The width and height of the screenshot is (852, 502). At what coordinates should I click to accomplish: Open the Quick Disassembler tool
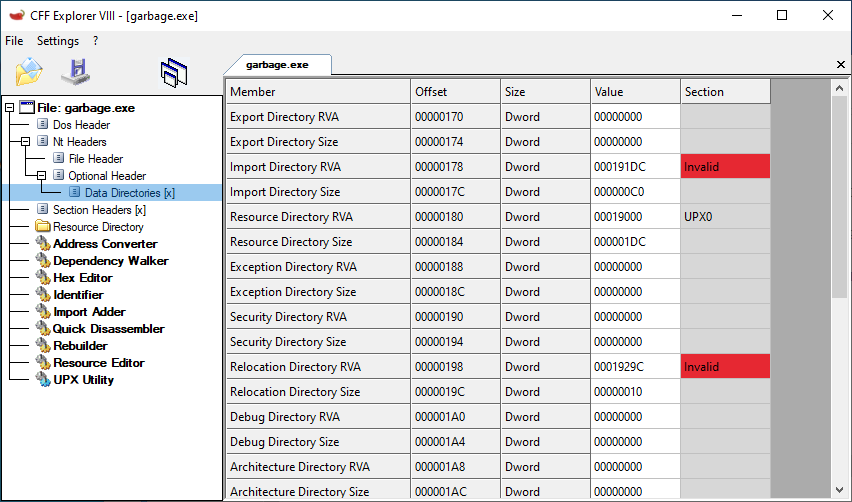108,329
